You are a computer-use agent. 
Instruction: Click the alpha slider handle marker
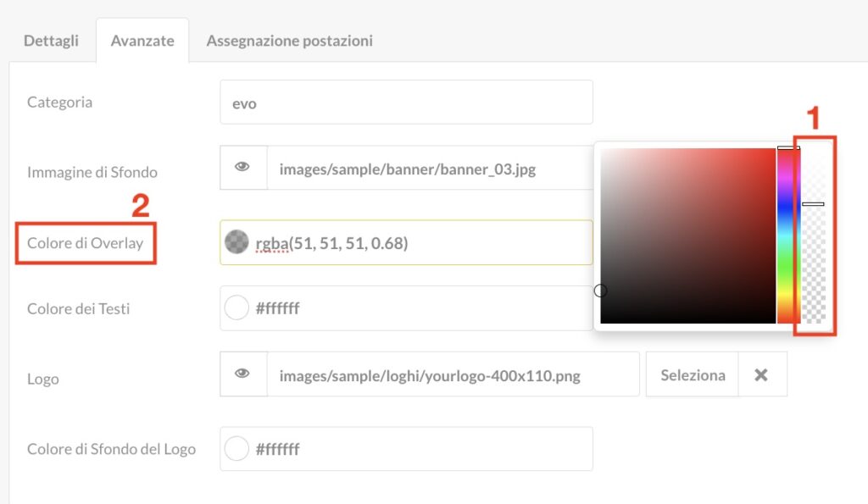[813, 204]
